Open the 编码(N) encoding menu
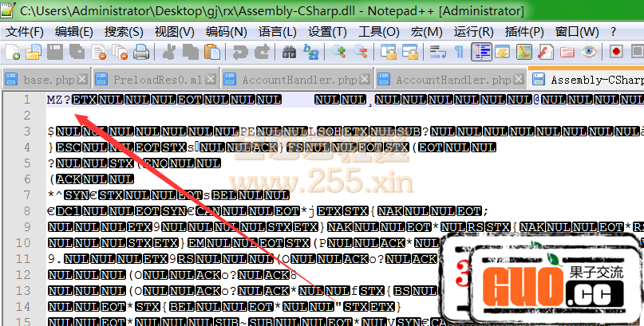The height and width of the screenshot is (326, 644). tap(226, 32)
